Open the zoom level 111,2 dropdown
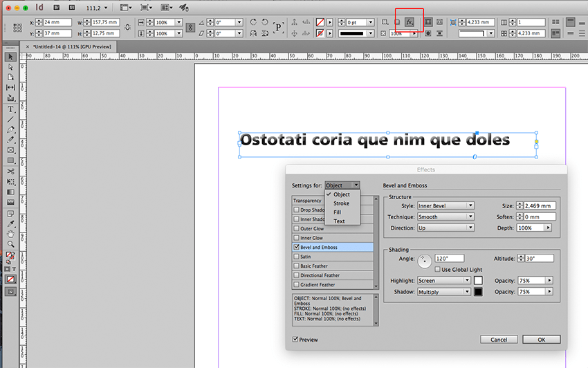 point(106,8)
